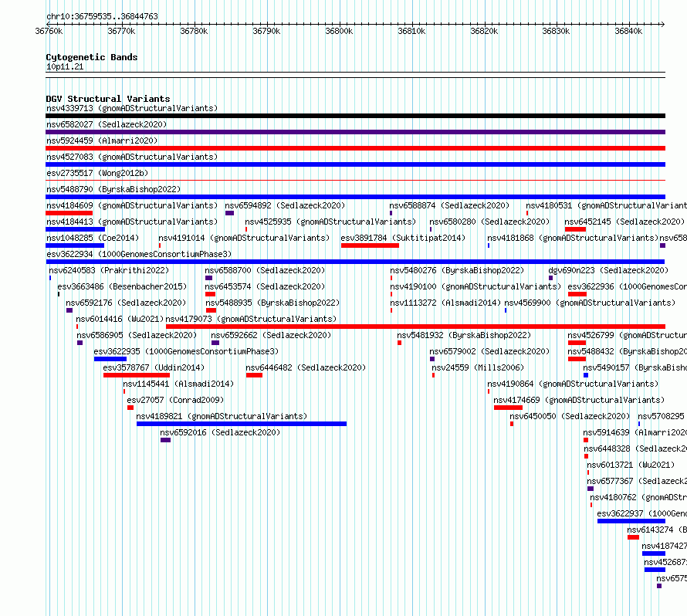Select the red nsv5488432 ByrskaBishop bar
The width and height of the screenshot is (687, 616).
tap(577, 359)
